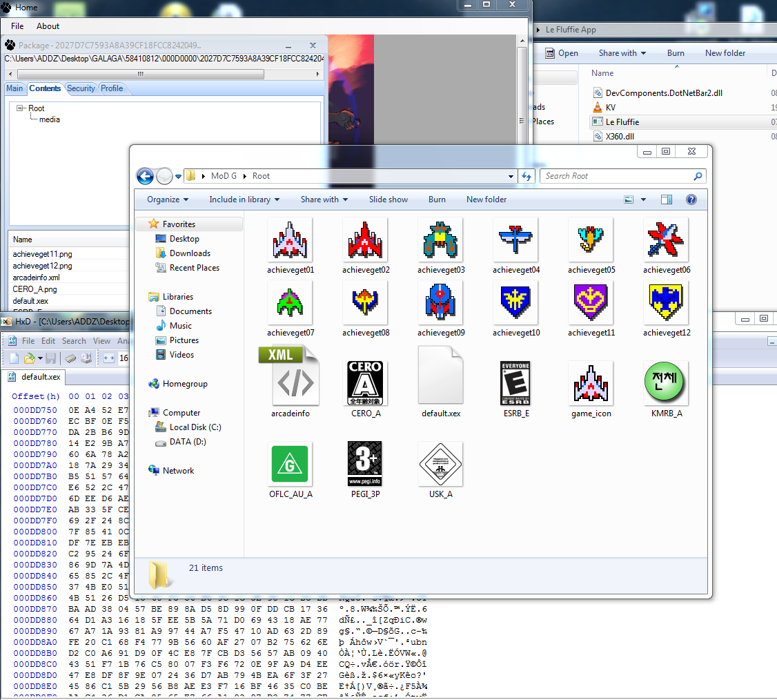Click the New file icon in HxD
Image resolution: width=777 pixels, height=700 pixels.
14,358
